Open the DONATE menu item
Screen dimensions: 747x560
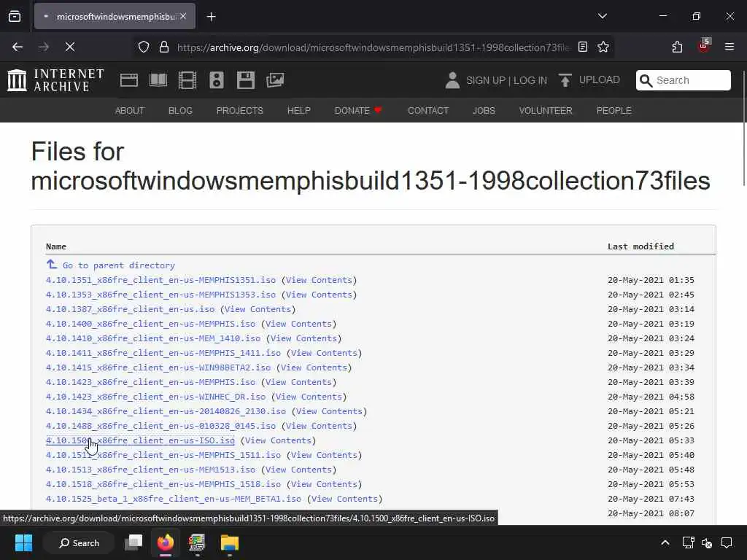click(x=358, y=111)
